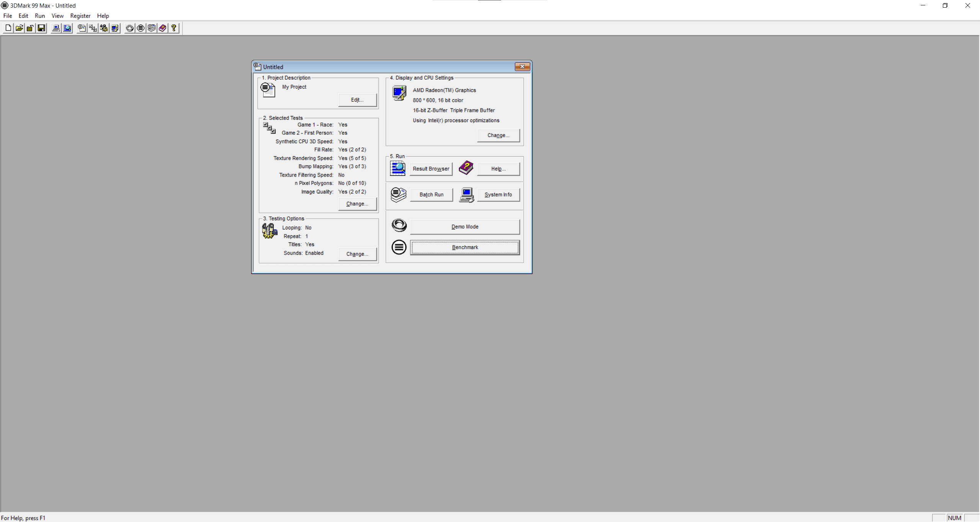
Task: Open System Info from toolbar computer icon
Action: pos(56,28)
